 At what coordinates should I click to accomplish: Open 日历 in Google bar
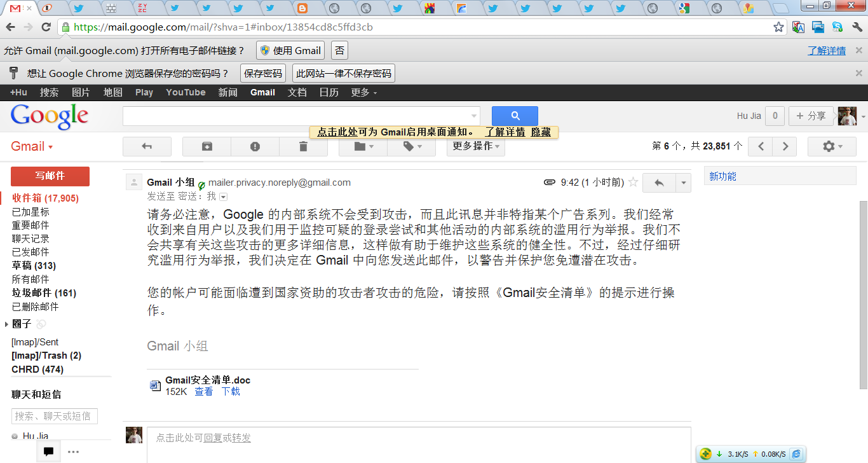click(329, 92)
